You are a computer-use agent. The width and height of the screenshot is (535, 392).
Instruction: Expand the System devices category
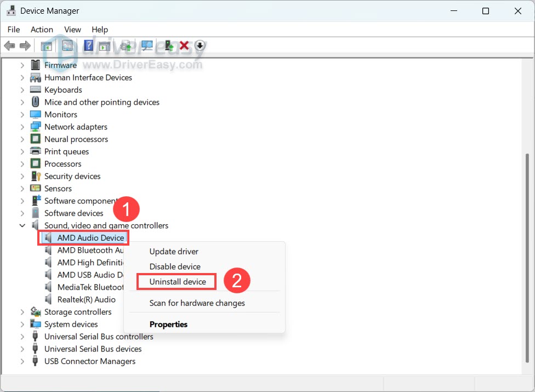pos(22,324)
